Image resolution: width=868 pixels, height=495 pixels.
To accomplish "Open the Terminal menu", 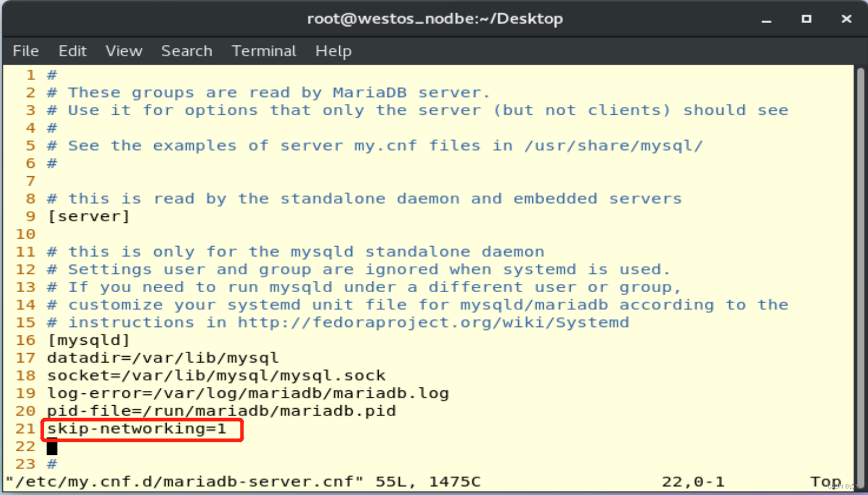I will click(264, 51).
